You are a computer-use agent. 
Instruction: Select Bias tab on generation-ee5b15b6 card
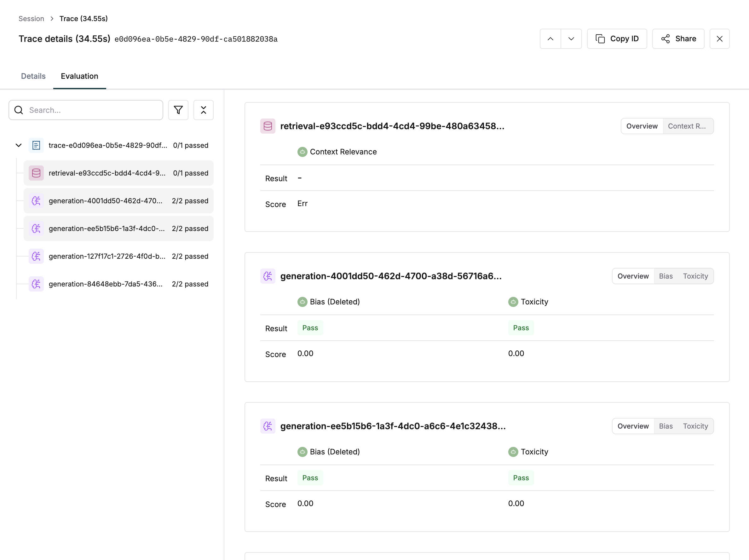click(x=666, y=426)
